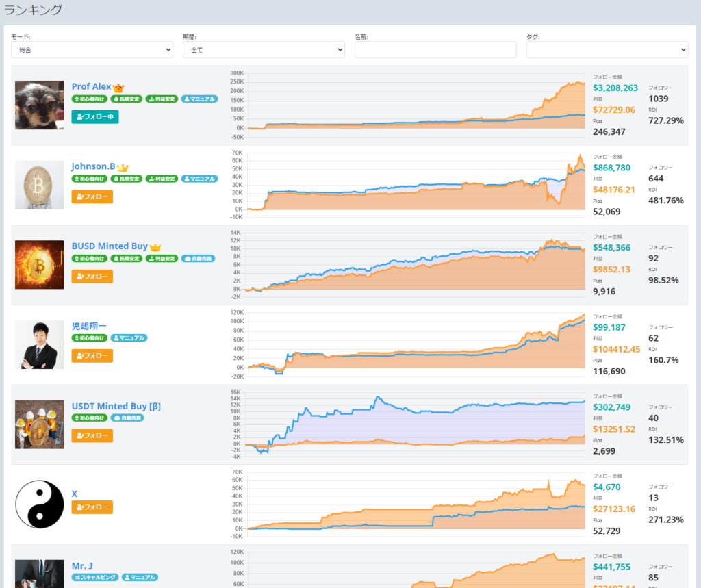
Task: Open the Mr. J profile link
Action: (82, 565)
